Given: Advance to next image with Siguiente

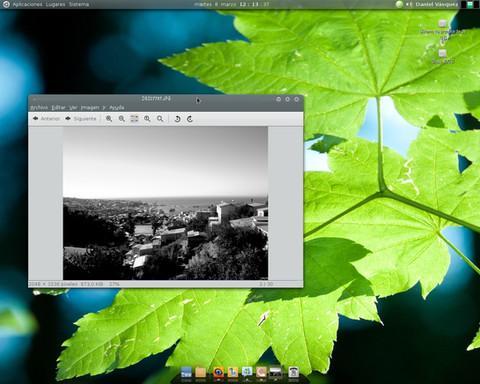Looking at the screenshot, I should [81, 119].
